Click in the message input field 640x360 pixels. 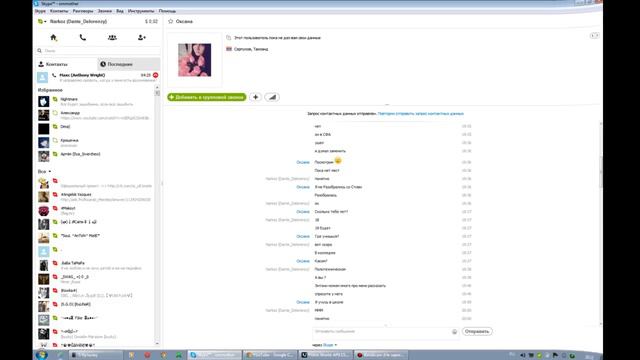(382, 332)
